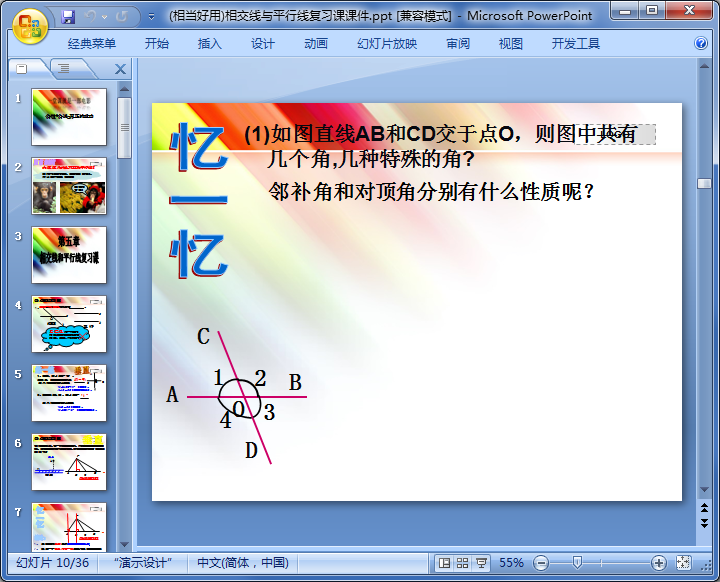Click language indicator 中文(简体，中国)
The image size is (720, 582).
click(243, 563)
